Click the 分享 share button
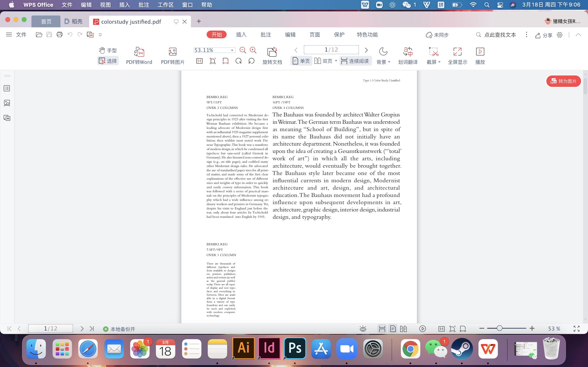588x367 pixels. click(543, 35)
